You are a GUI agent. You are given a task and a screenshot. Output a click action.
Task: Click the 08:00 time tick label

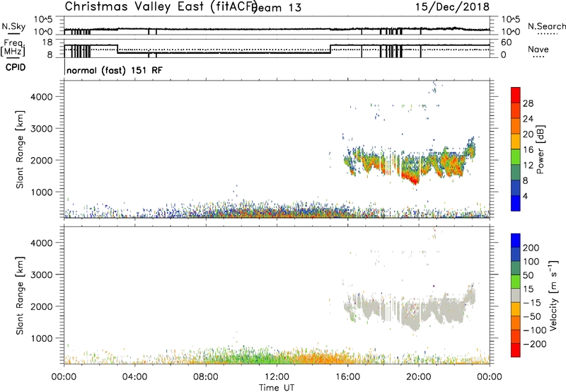tap(206, 377)
